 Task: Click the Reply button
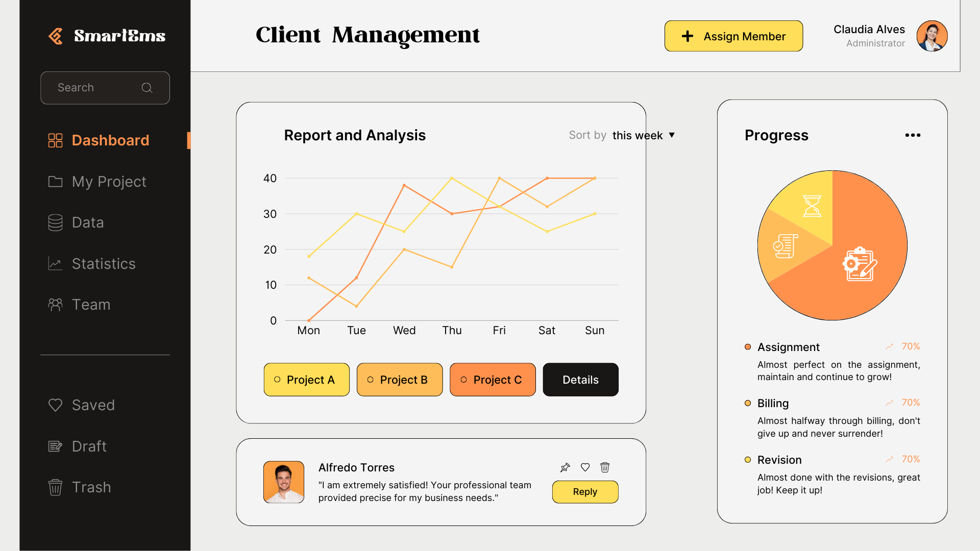click(x=585, y=492)
